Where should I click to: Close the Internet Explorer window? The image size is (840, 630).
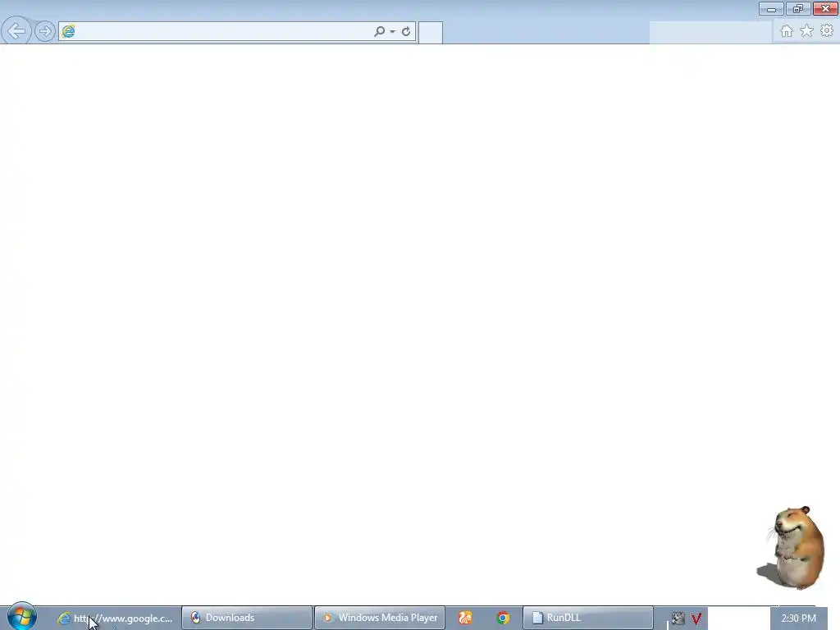[x=825, y=8]
